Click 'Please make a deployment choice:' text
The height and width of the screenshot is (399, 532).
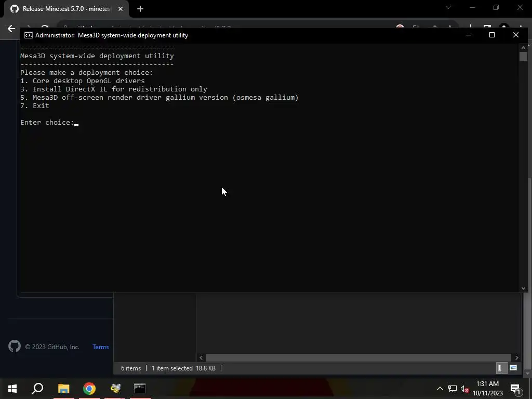pos(87,73)
